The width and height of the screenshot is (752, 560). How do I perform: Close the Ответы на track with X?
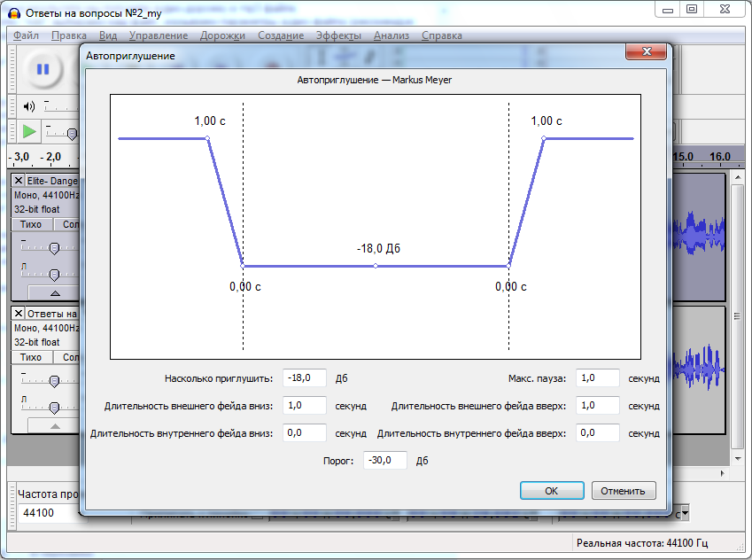click(x=19, y=313)
